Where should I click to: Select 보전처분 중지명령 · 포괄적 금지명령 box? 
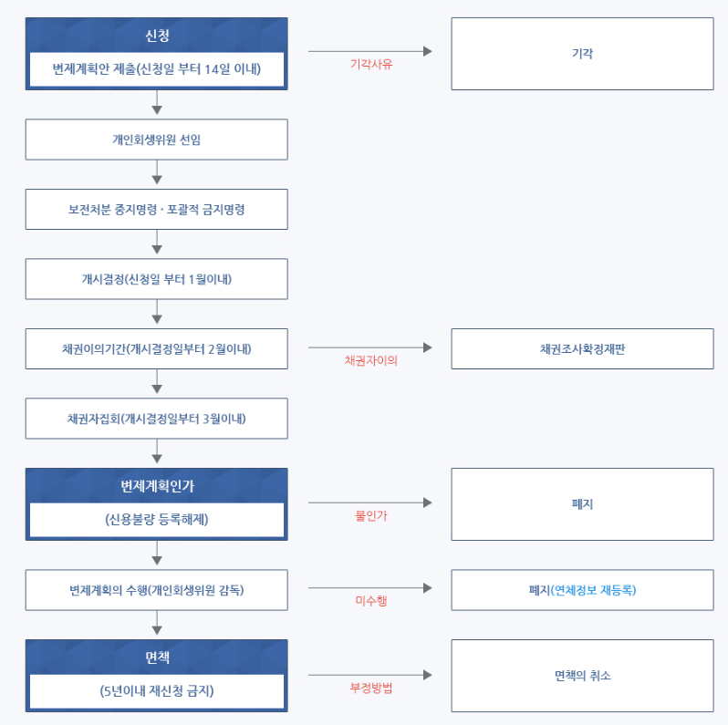(x=157, y=209)
